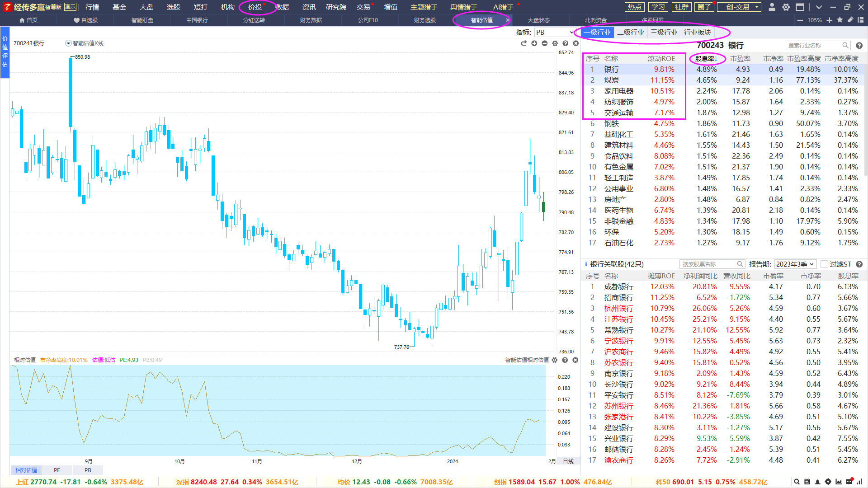Click the 社群 button
868x488 pixels.
682,7
